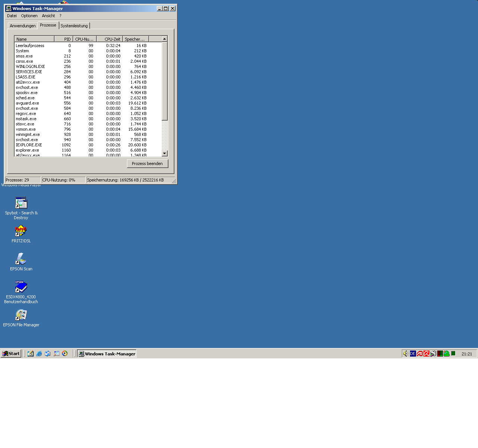
Task: Sort by the CPU-Nu... column header
Action: [x=85, y=39]
